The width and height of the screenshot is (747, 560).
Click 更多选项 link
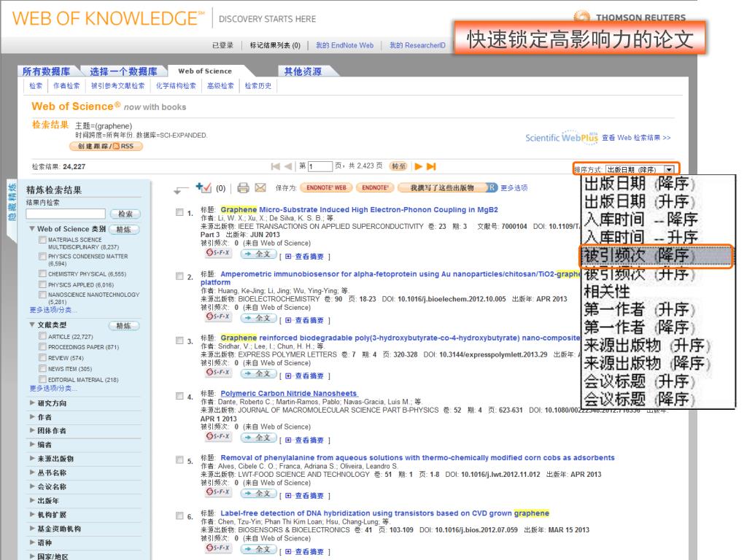[514, 187]
